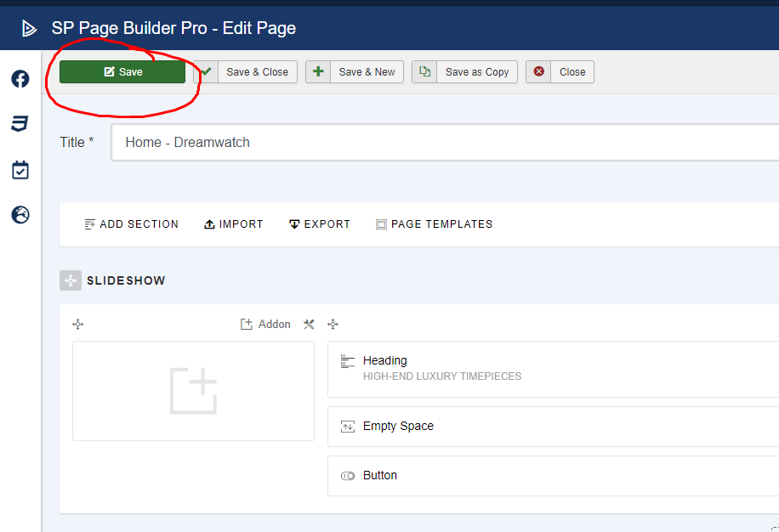Click the SP Page Builder logo icon
The width and height of the screenshot is (779, 532).
click(x=29, y=28)
